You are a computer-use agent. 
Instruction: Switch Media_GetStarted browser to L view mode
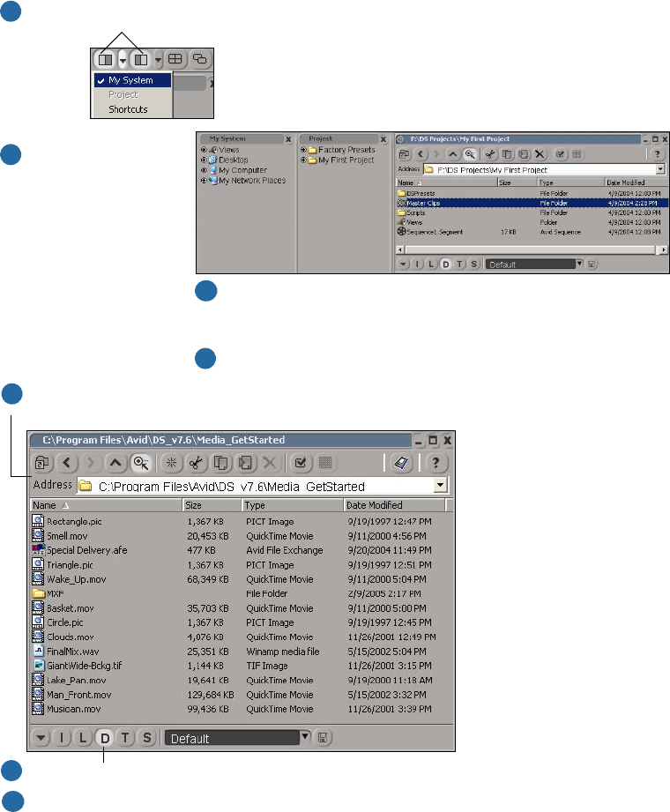coord(83,737)
